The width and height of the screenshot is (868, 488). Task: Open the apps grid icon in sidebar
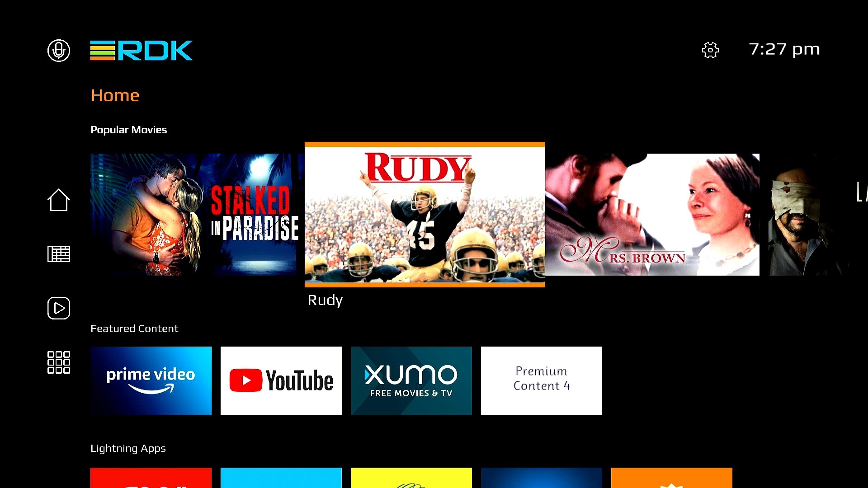point(59,362)
